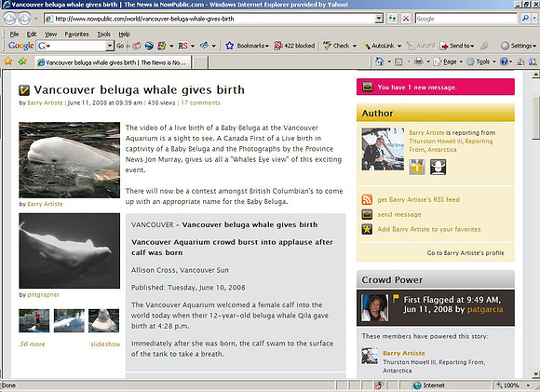Click the orange RSS feed icon
Image resolution: width=540 pixels, height=392 pixels.
click(x=367, y=199)
